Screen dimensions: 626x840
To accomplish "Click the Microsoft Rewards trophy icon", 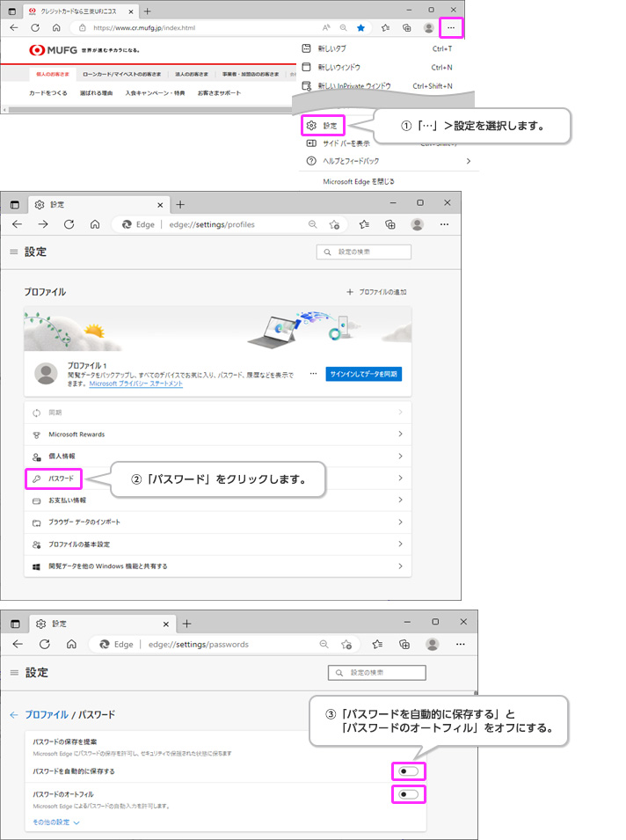I will click(36, 435).
